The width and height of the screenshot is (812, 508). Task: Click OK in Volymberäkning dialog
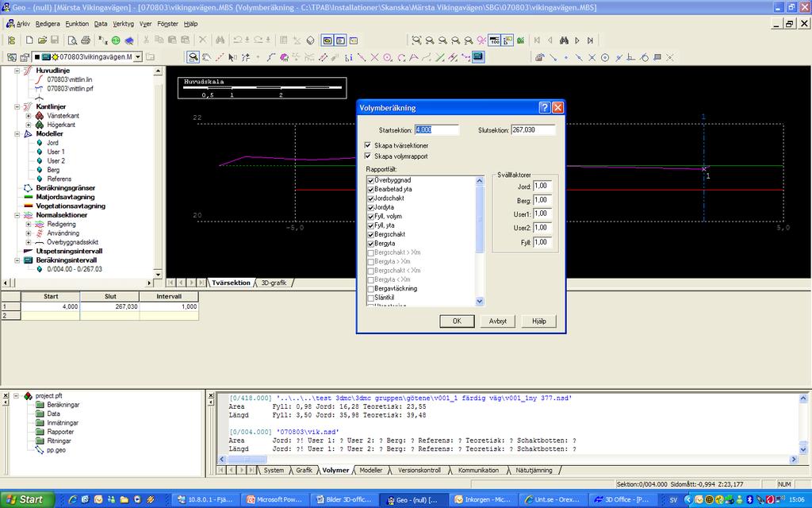(457, 321)
